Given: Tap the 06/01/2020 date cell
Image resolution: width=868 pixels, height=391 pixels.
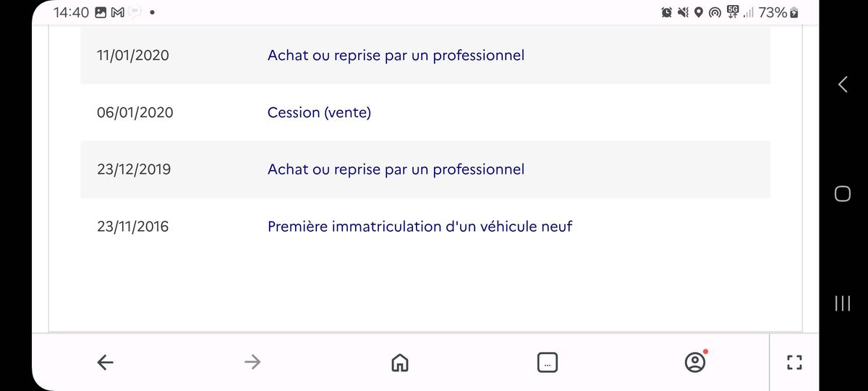Looking at the screenshot, I should pos(135,113).
